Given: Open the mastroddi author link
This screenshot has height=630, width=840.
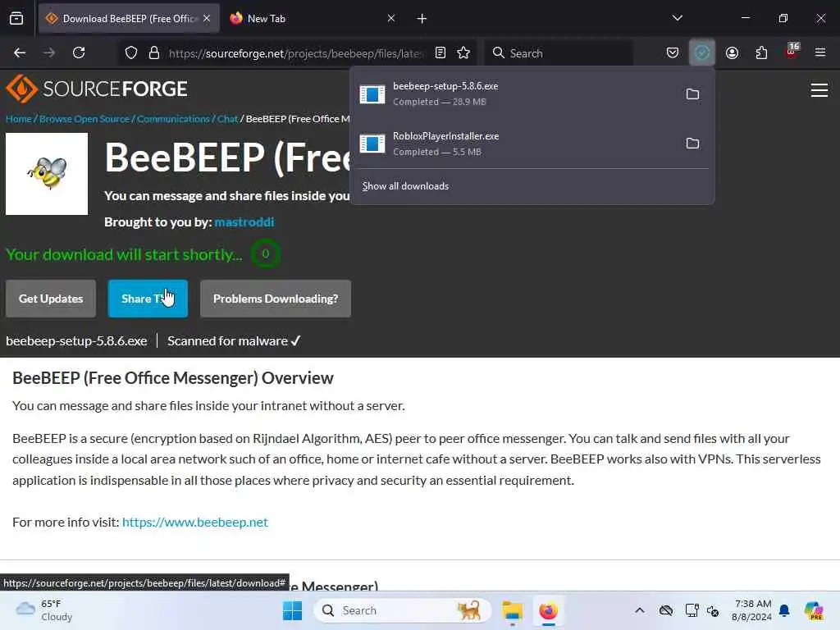Looking at the screenshot, I should tap(244, 222).
